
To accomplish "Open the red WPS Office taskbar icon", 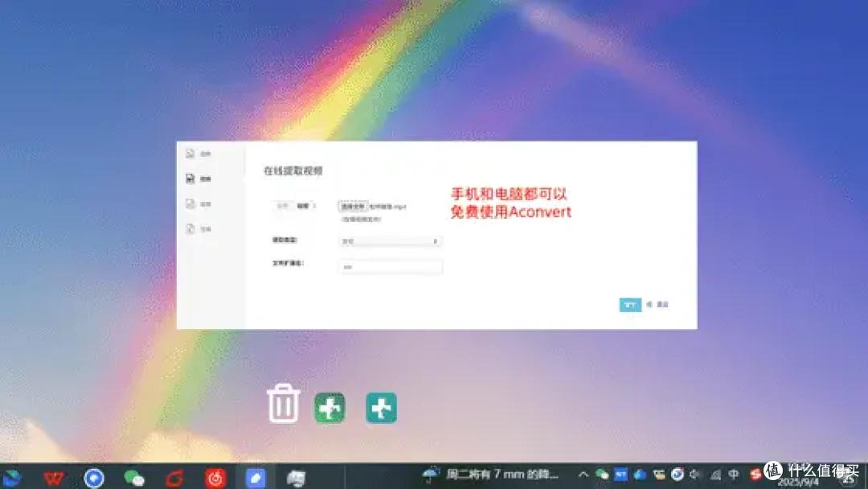I will tap(54, 478).
